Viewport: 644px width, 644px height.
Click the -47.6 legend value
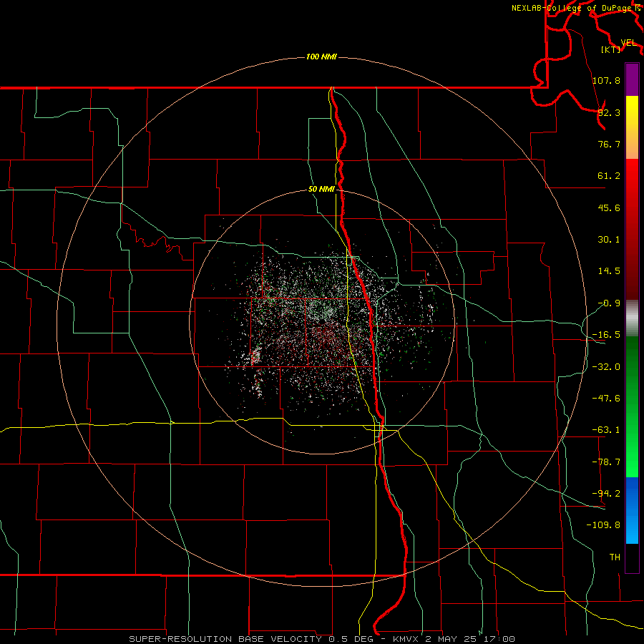pos(606,399)
